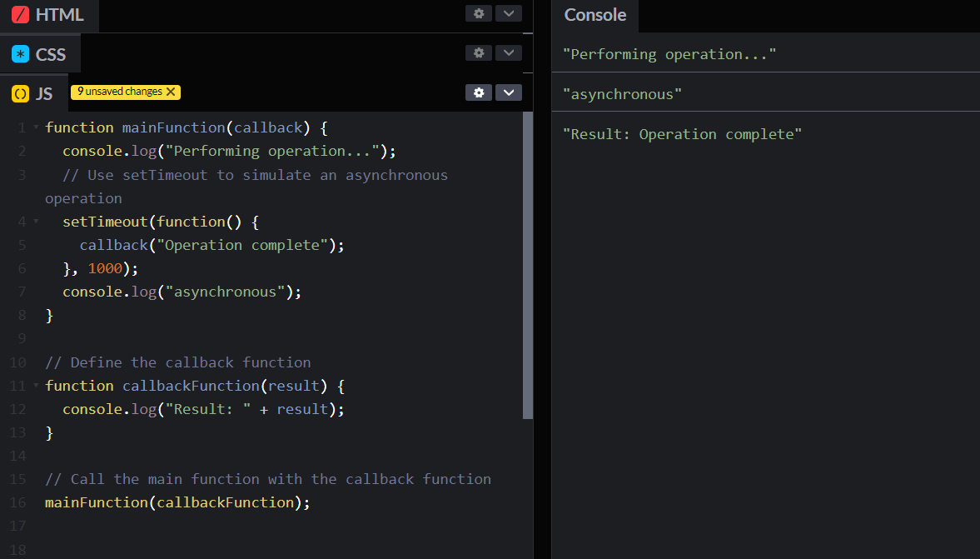This screenshot has height=559, width=980.
Task: Click line number 9 in gutter
Action: click(22, 339)
